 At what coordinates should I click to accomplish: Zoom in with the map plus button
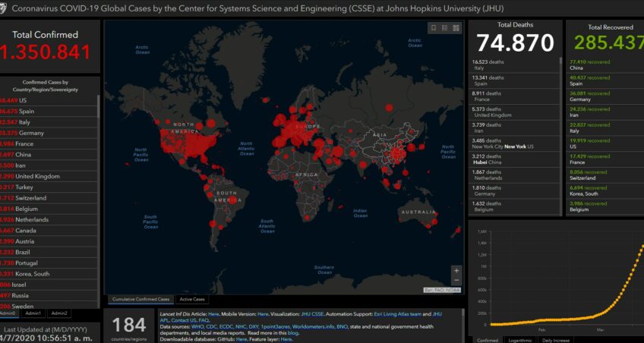[x=456, y=271]
